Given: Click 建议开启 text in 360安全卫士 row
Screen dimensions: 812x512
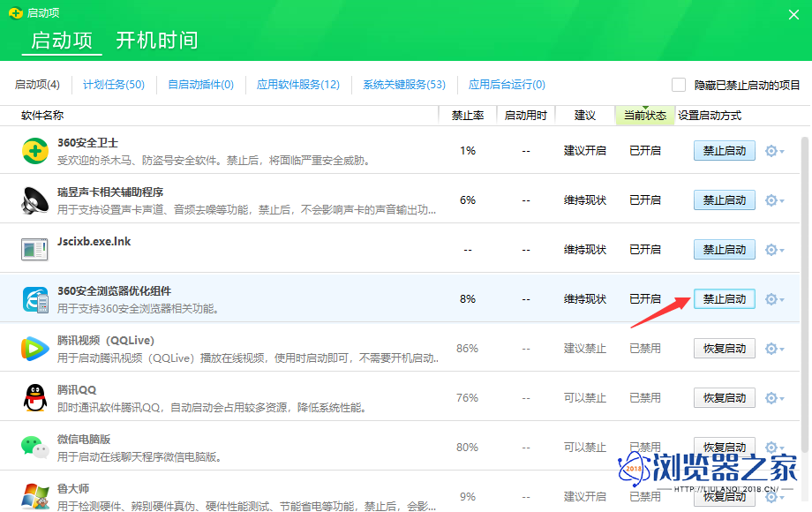Looking at the screenshot, I should [584, 151].
